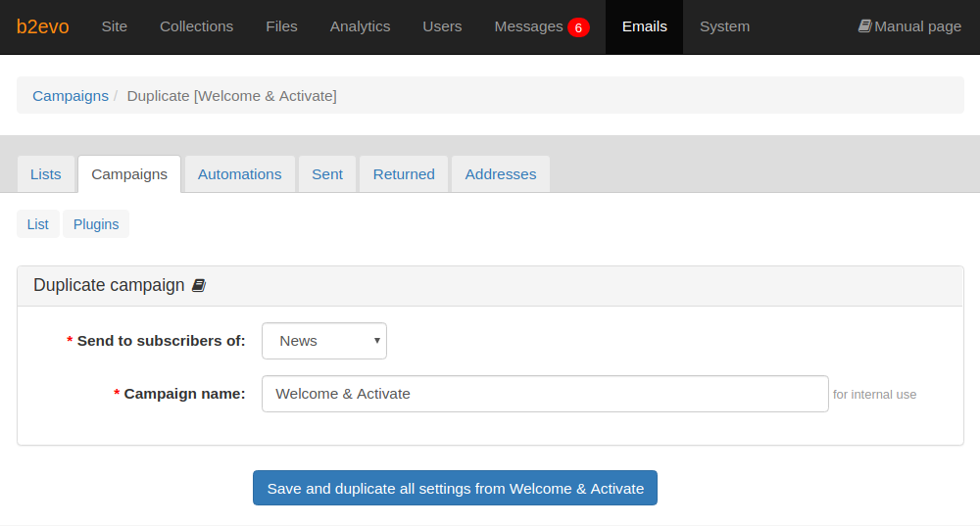Open the Returned tab

(x=404, y=174)
